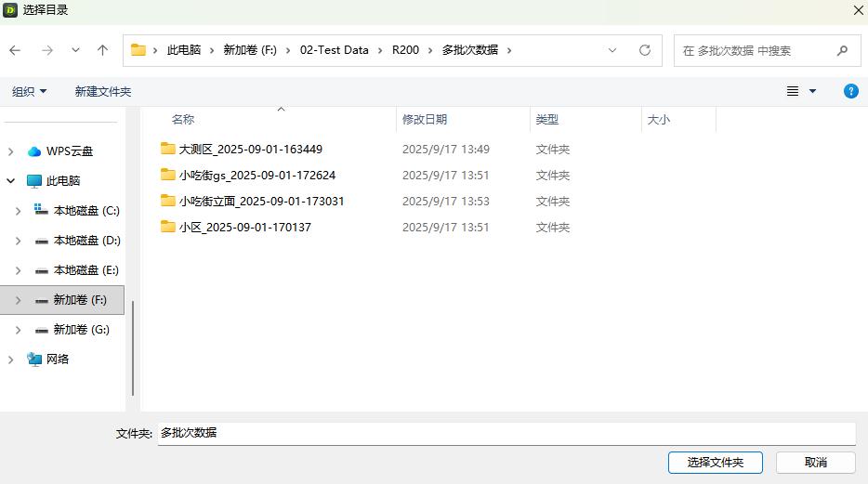This screenshot has width=868, height=484.
Task: Expand the chevron after R200 breadcrumb
Action: (x=429, y=50)
